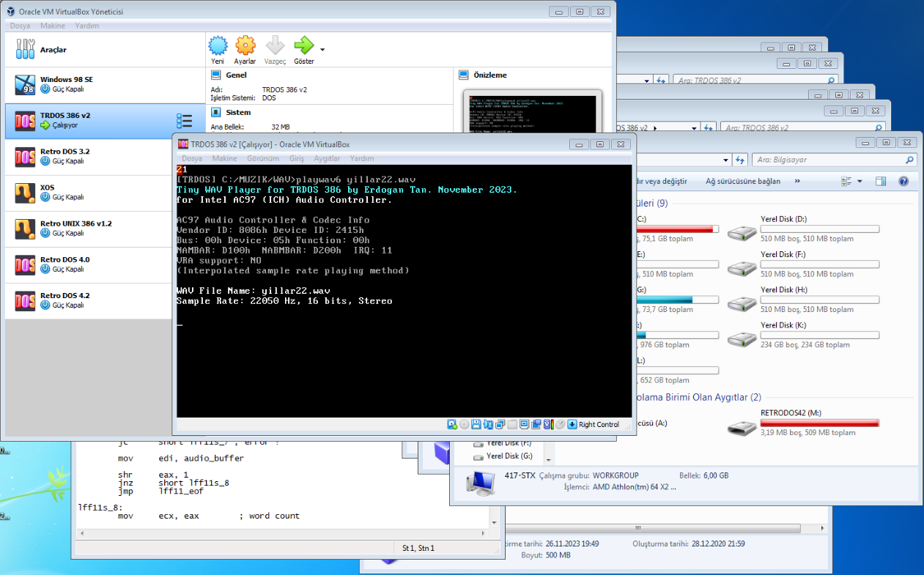Open Görünüm menu in the VM window
This screenshot has height=575, width=924.
point(263,158)
